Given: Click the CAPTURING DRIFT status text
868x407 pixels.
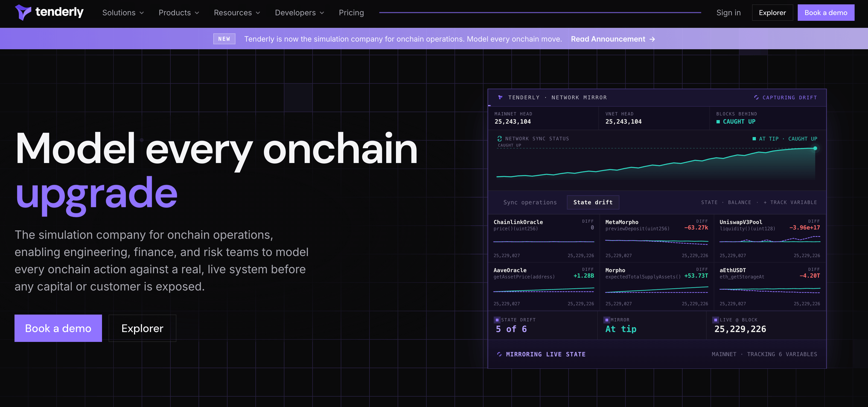Looking at the screenshot, I should (x=790, y=97).
